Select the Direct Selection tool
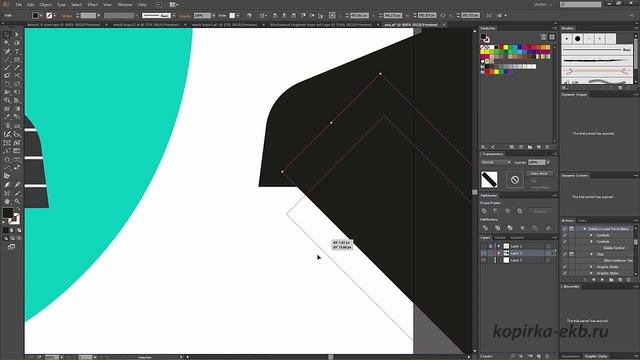 pos(17,35)
